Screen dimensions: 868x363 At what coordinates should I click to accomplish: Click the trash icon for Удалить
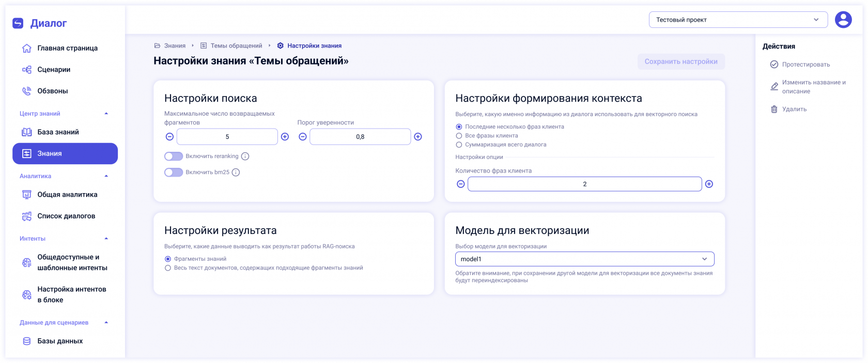774,109
